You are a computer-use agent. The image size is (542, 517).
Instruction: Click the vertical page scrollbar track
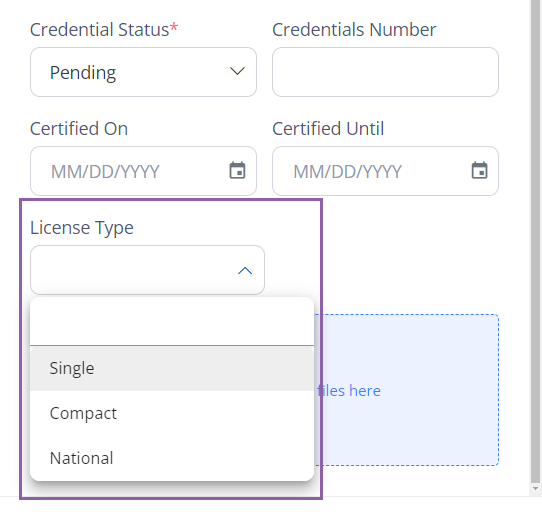click(535, 242)
